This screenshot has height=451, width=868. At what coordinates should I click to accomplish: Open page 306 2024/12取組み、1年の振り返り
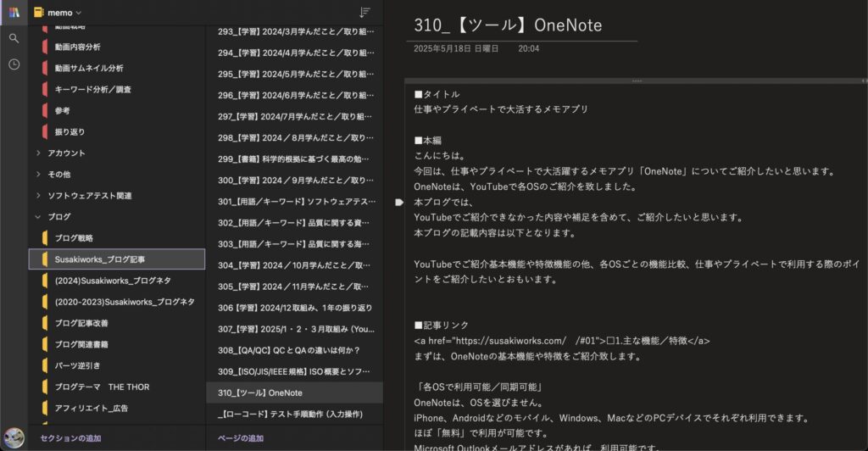point(294,308)
